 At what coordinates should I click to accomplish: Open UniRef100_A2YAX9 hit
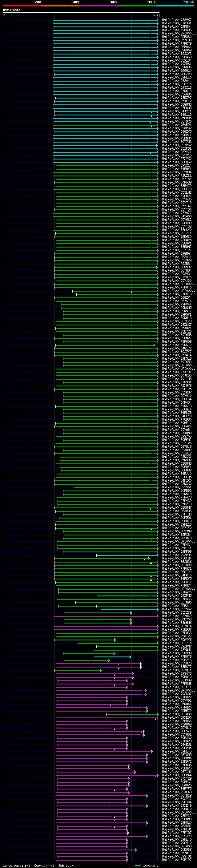pyautogui.click(x=177, y=616)
